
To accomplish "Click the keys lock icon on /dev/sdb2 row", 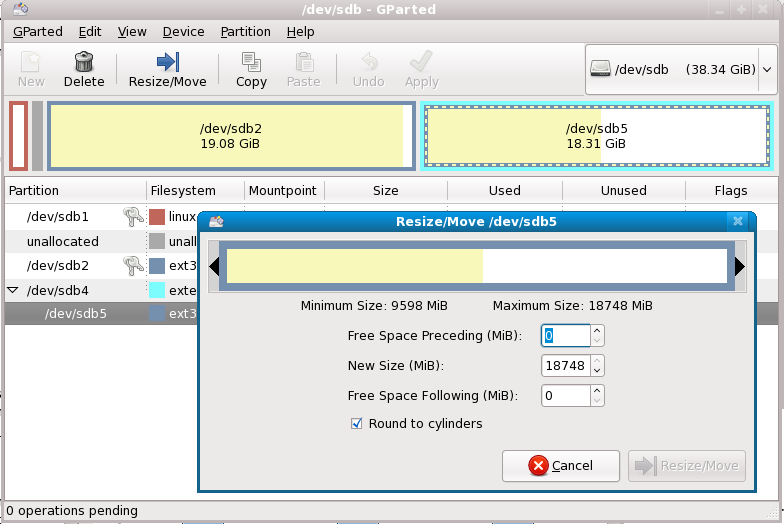I will (134, 266).
